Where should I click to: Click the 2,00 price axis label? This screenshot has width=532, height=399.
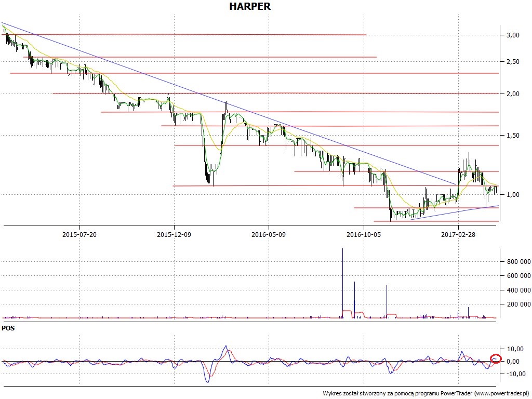(513, 94)
